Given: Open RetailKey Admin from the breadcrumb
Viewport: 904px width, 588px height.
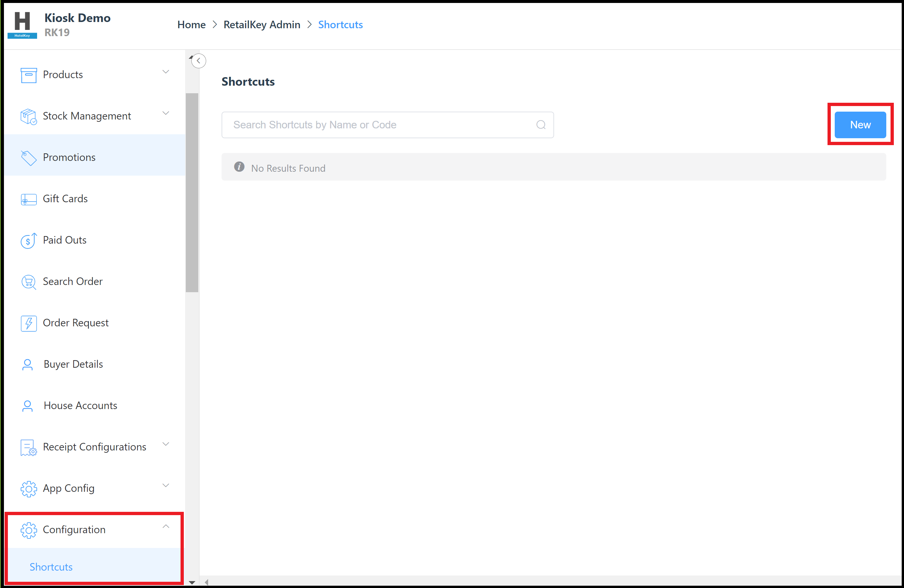Looking at the screenshot, I should click(261, 24).
